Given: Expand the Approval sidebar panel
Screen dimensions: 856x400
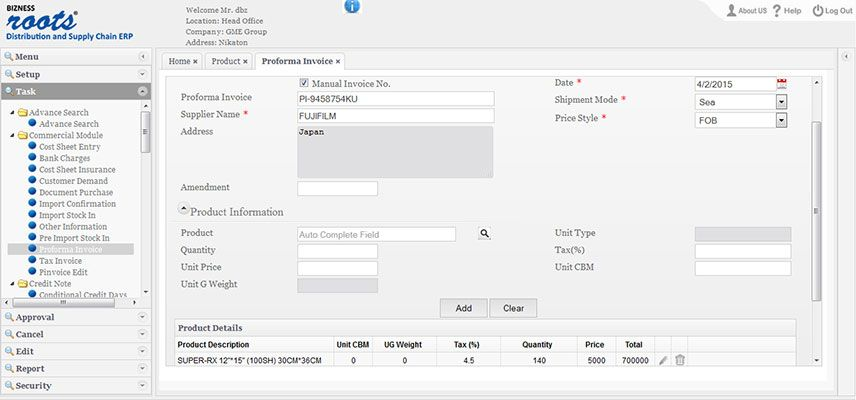Looking at the screenshot, I should point(76,317).
